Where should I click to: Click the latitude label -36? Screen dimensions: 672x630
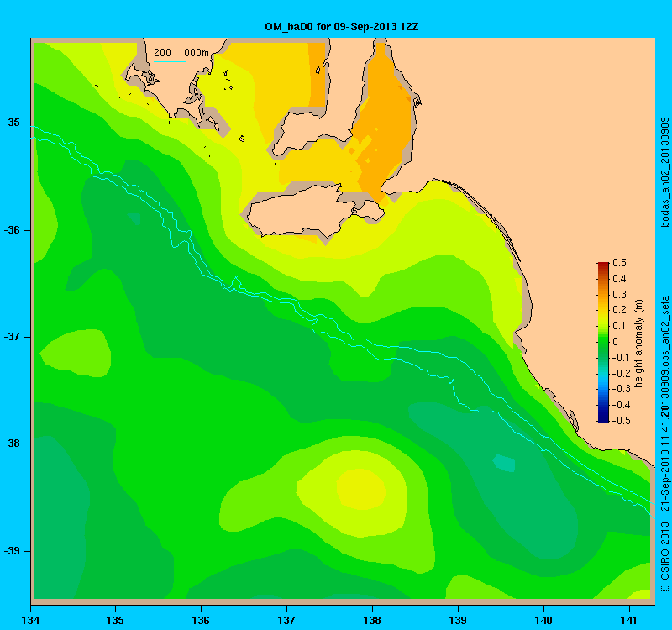pyautogui.click(x=12, y=230)
